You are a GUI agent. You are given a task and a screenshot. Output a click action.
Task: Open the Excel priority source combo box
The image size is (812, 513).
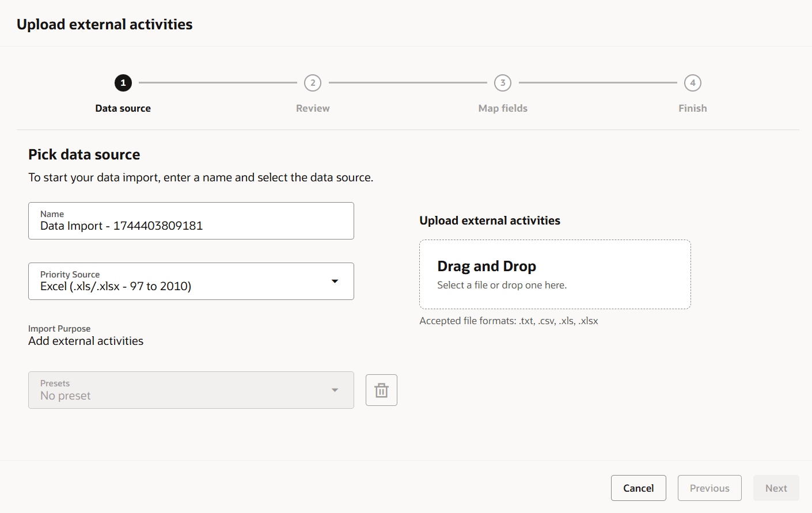[179, 282]
